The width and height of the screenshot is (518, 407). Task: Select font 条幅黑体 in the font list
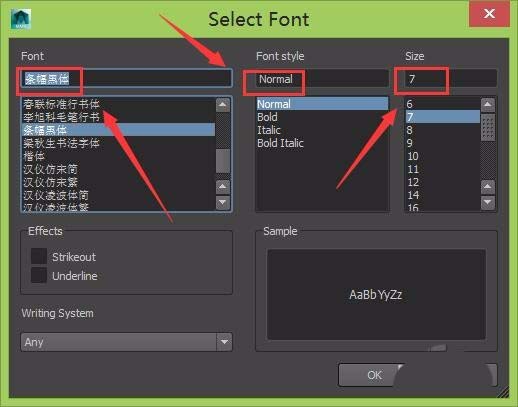[x=119, y=130]
